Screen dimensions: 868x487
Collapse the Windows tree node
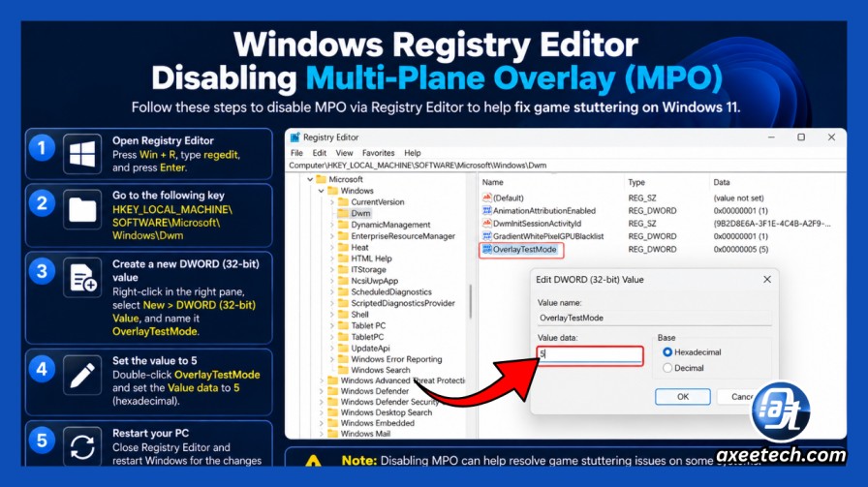[x=321, y=191]
